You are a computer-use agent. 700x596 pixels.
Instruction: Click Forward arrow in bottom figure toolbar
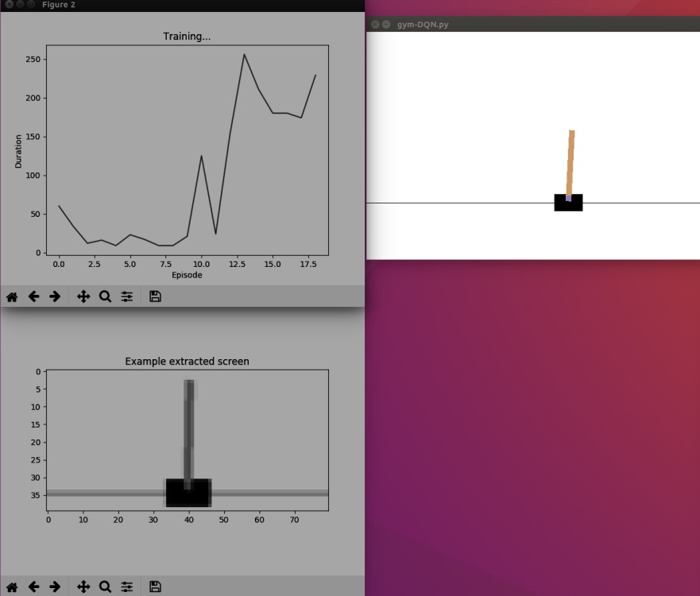pos(55,587)
